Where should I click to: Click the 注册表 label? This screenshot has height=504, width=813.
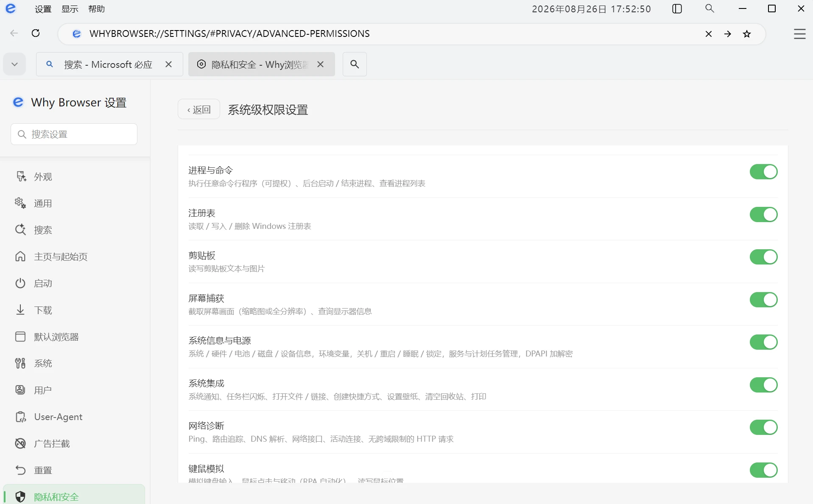point(202,213)
